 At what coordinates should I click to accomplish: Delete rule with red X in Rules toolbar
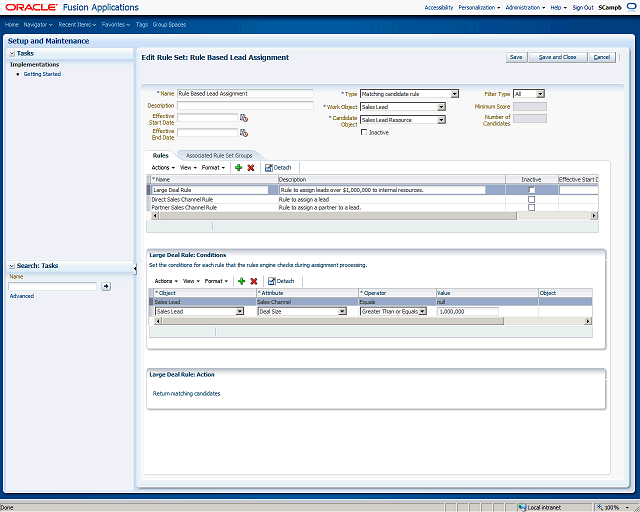coord(251,167)
